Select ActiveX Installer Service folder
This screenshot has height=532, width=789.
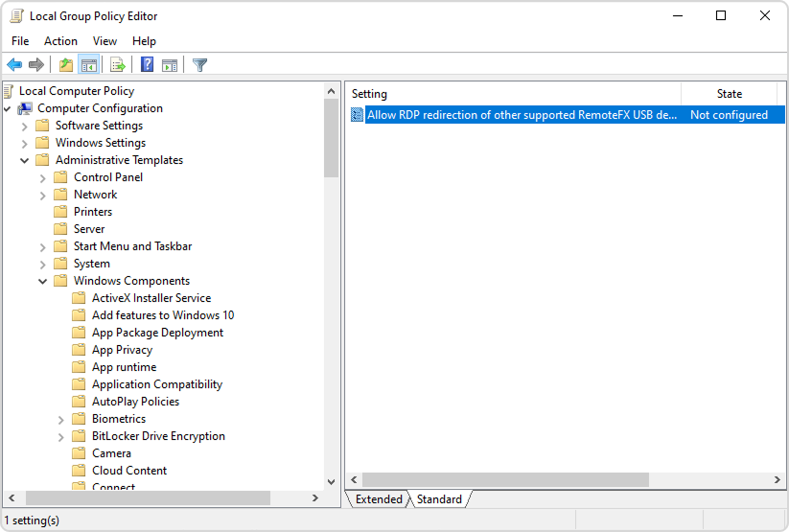coord(151,298)
